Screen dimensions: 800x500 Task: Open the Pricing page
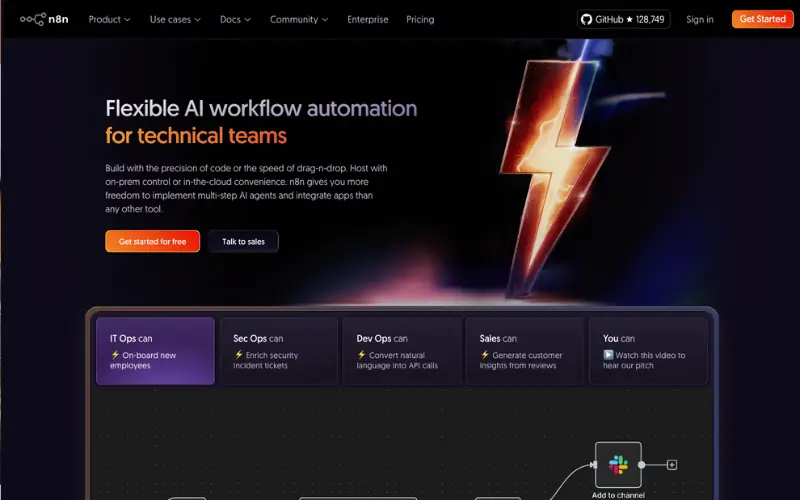[x=420, y=19]
